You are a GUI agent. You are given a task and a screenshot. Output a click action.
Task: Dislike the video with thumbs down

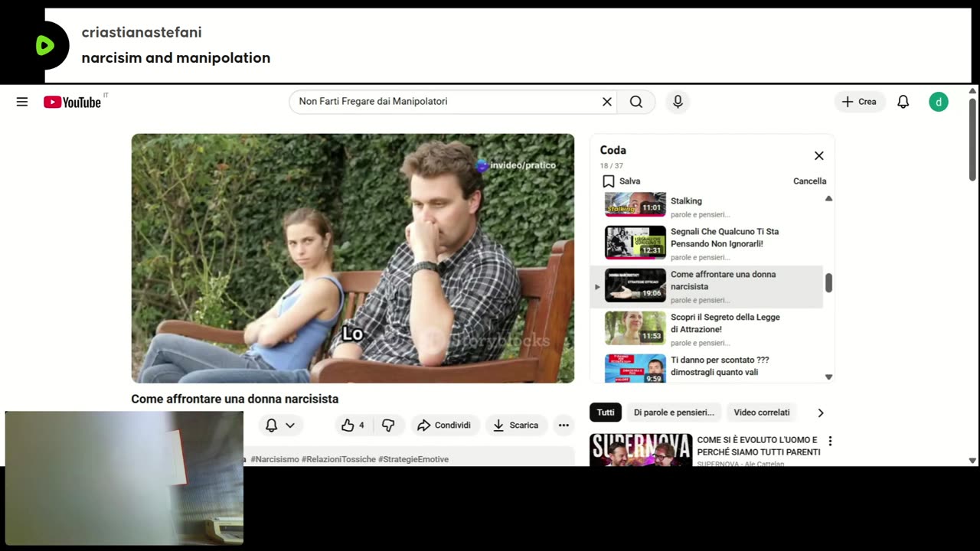(x=389, y=425)
